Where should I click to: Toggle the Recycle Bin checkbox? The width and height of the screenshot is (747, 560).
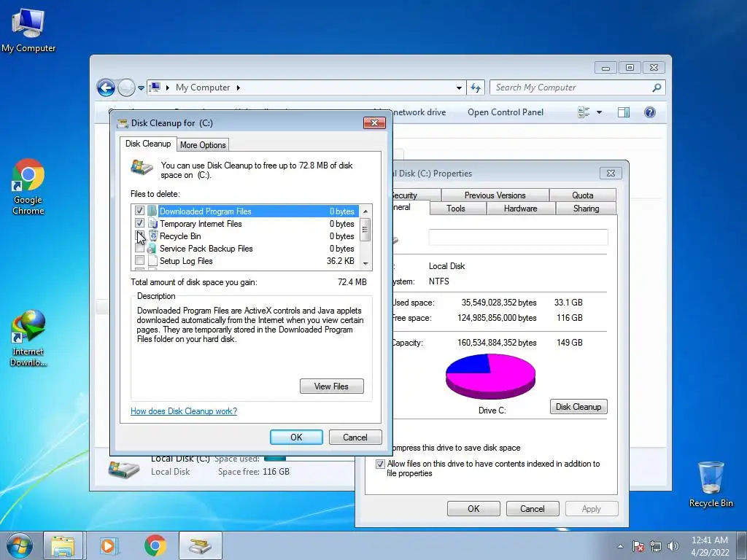click(139, 236)
